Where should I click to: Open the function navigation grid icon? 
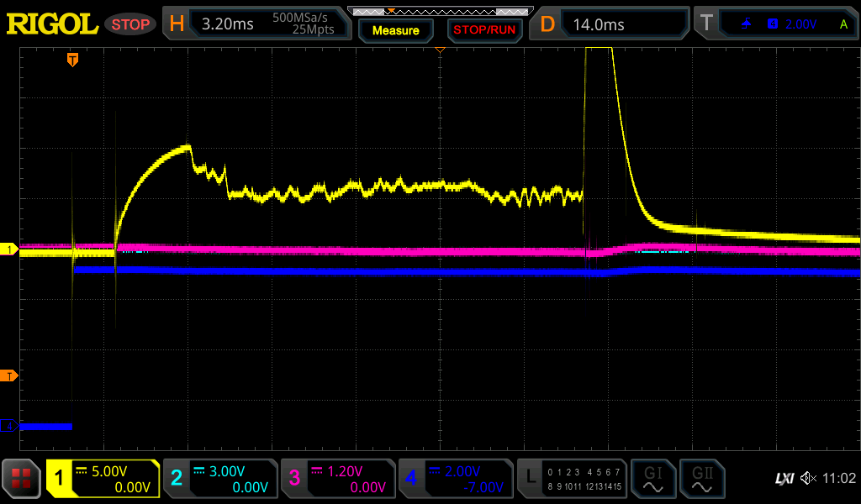point(21,479)
